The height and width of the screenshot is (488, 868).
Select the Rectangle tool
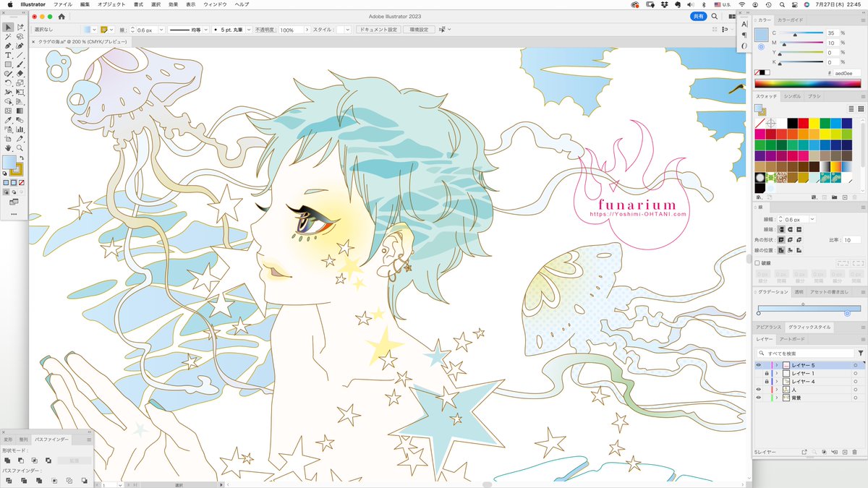coord(8,64)
